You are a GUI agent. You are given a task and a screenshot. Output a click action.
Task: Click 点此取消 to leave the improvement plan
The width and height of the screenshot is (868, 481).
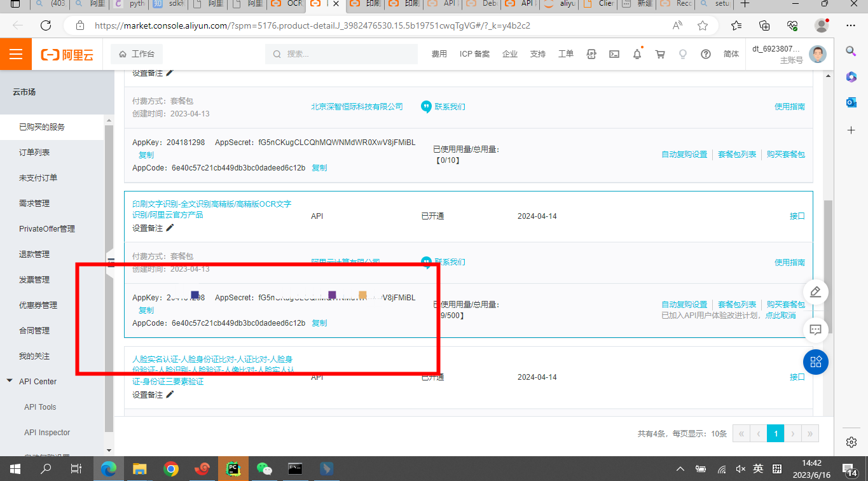point(780,316)
